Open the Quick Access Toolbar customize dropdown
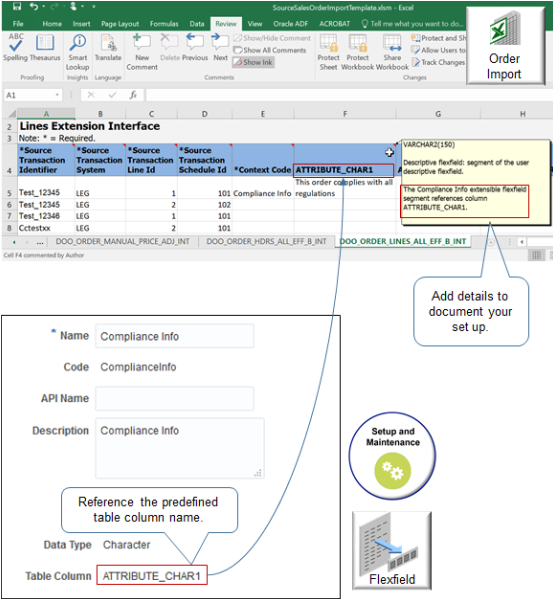The image size is (554, 600). point(94,7)
